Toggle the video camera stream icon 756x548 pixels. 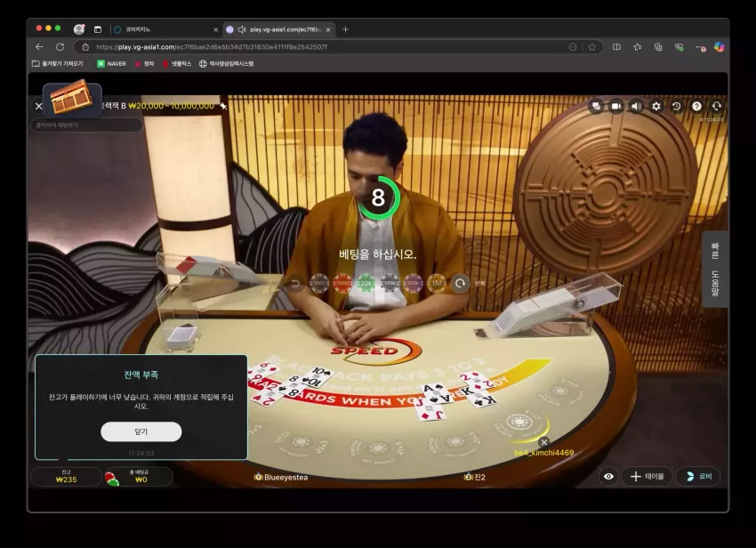point(616,106)
